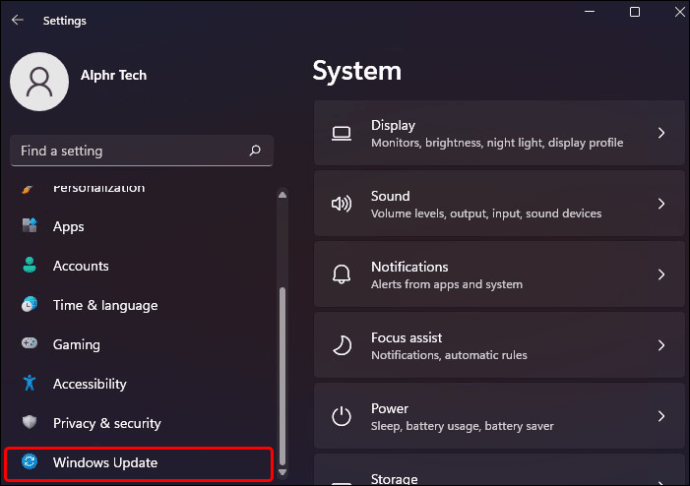690x486 pixels.
Task: Click the Apps sidebar icon
Action: click(30, 227)
